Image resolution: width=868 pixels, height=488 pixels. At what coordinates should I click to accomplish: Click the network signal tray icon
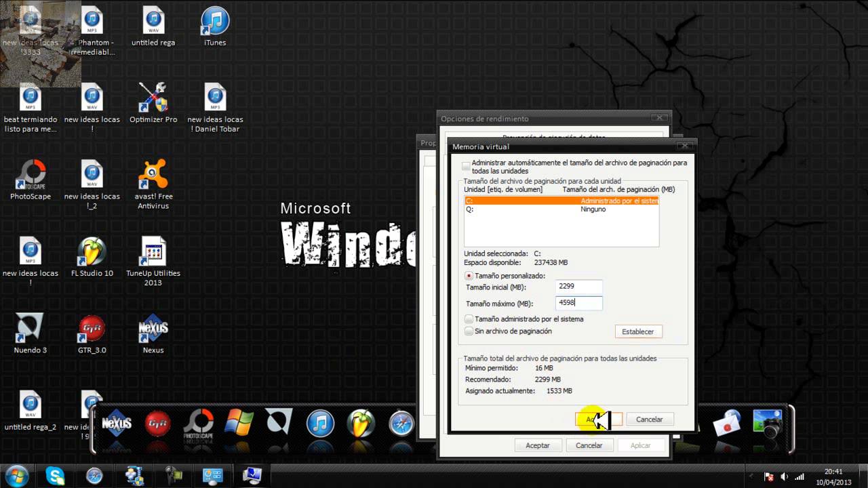tap(799, 476)
